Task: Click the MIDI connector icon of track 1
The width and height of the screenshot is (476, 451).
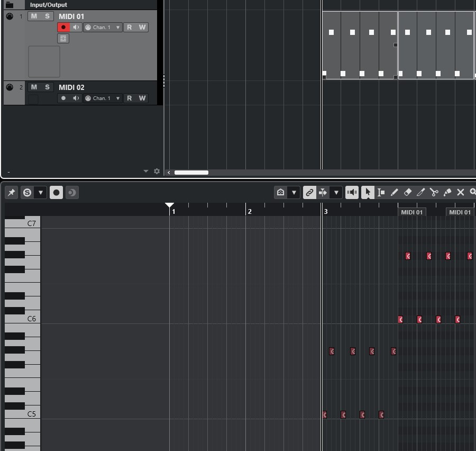Action: [10, 16]
